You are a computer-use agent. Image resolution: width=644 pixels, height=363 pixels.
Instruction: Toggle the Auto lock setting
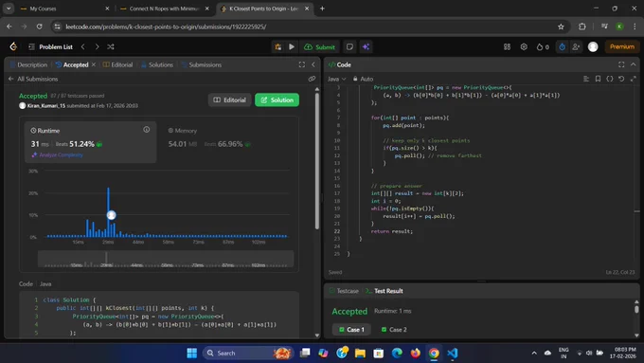tap(363, 79)
